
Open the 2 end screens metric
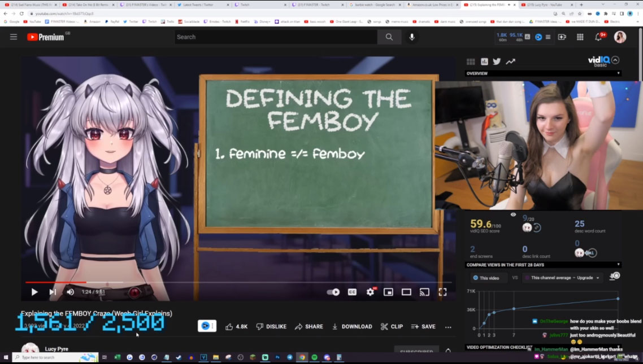coord(481,251)
